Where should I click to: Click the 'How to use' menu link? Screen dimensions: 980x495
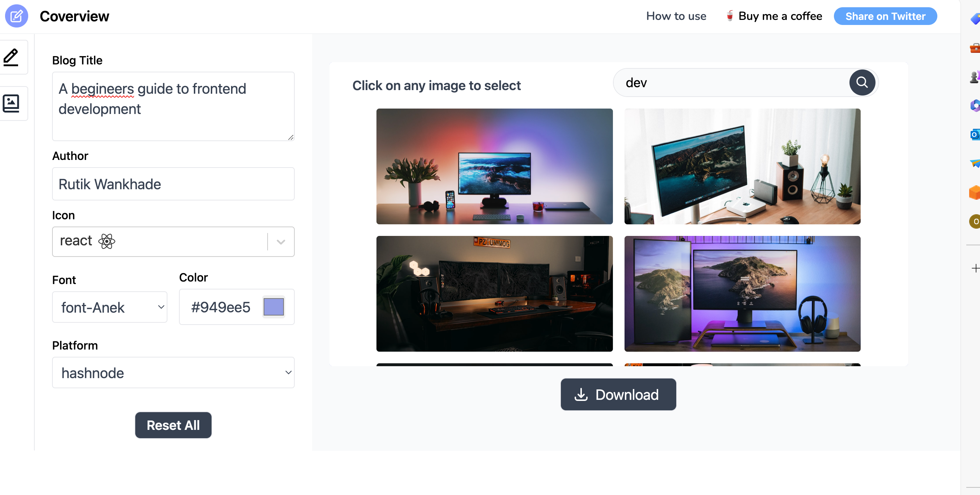[x=677, y=16]
